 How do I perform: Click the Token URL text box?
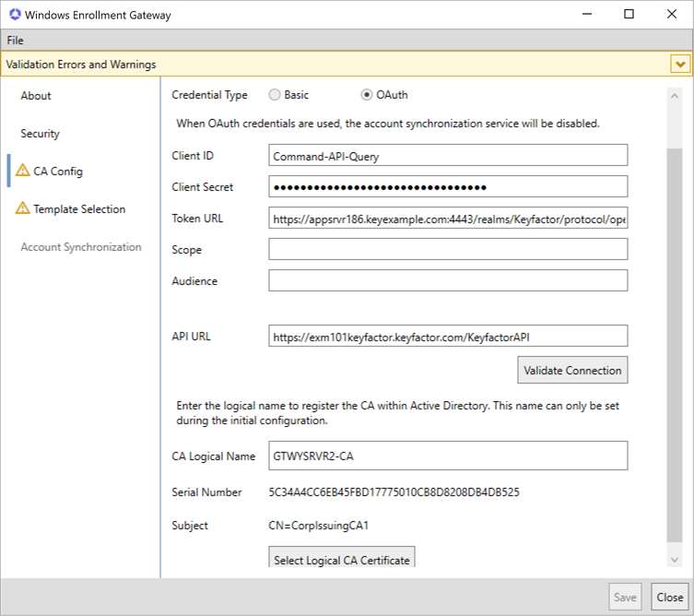click(448, 219)
